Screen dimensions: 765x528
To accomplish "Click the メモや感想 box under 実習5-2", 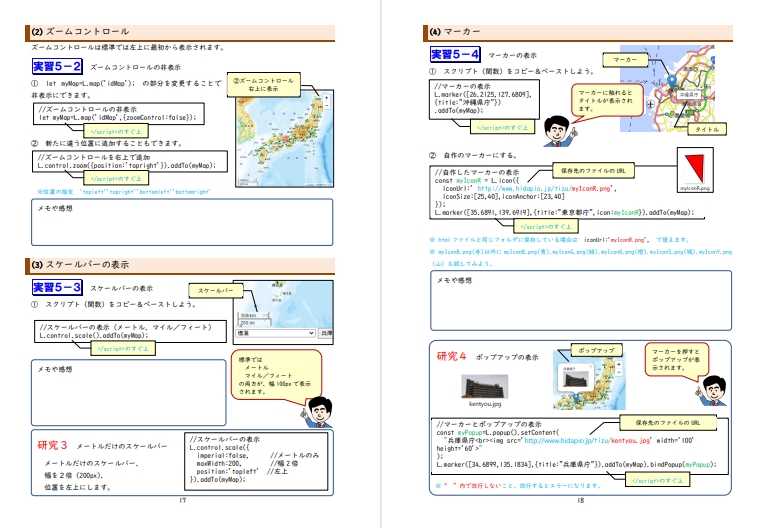I will point(182,222).
